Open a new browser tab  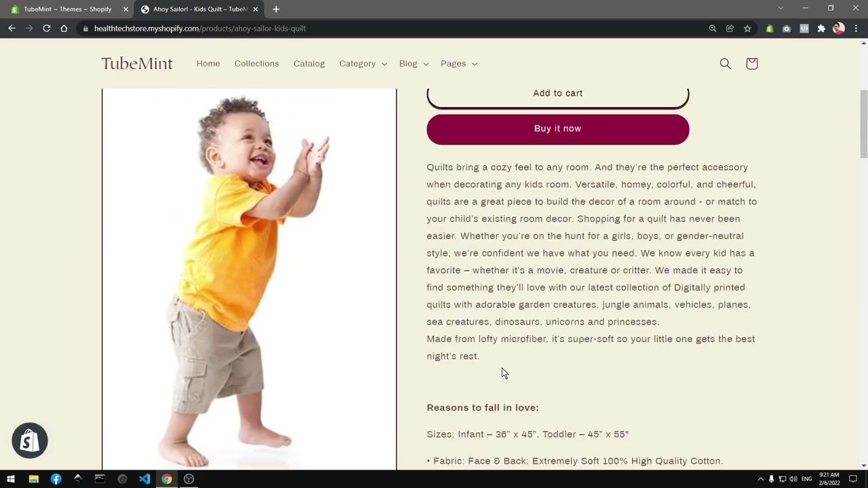(276, 9)
